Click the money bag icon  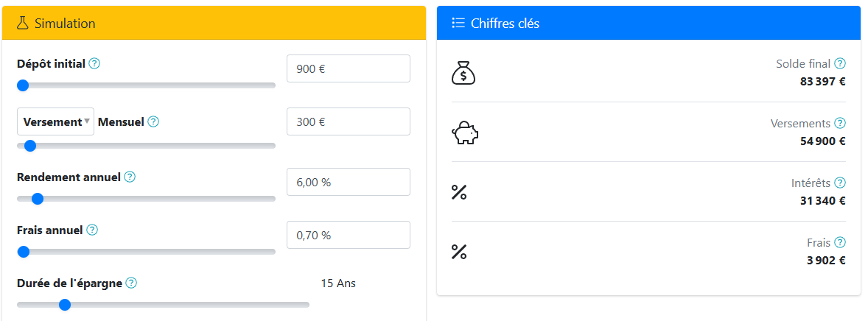463,73
